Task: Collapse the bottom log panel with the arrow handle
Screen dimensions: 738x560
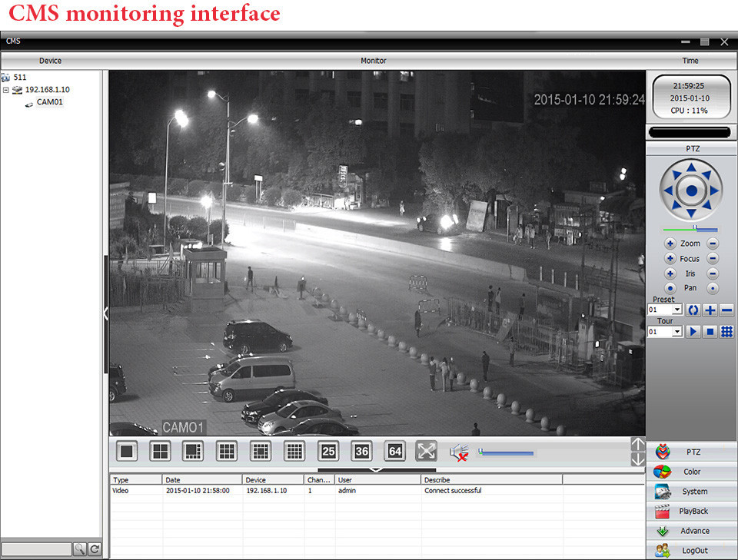Action: [376, 469]
